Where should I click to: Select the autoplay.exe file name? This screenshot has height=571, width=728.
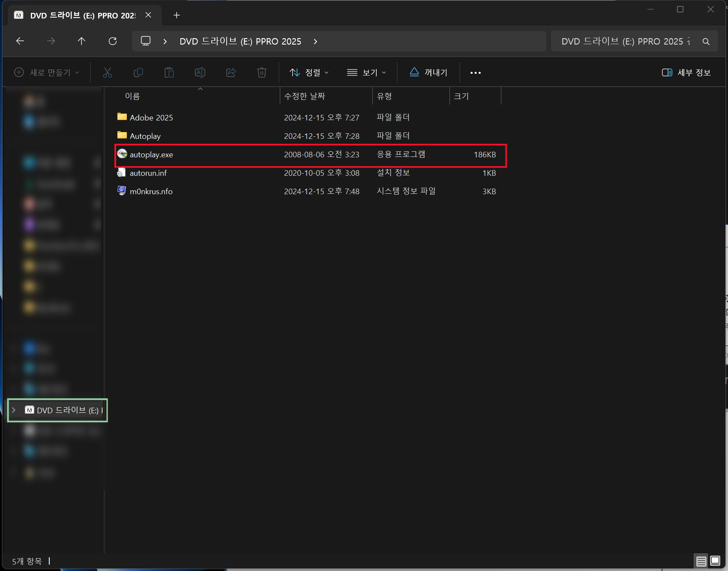click(x=151, y=155)
